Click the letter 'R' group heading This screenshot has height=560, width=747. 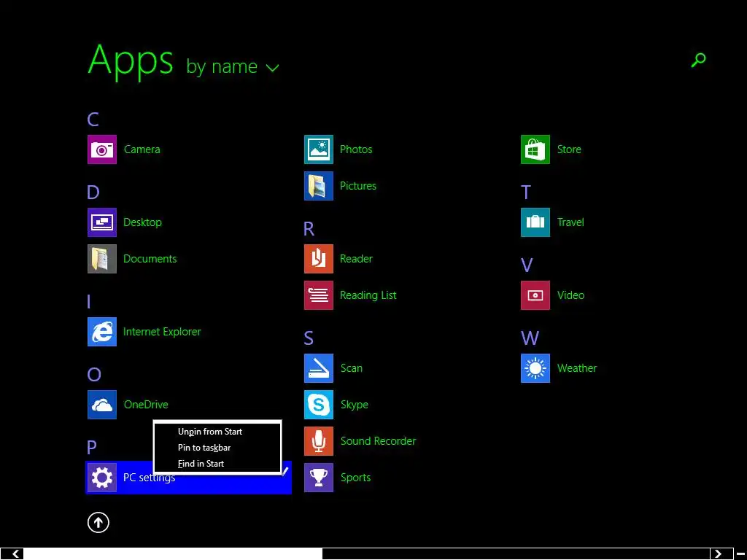click(x=309, y=229)
